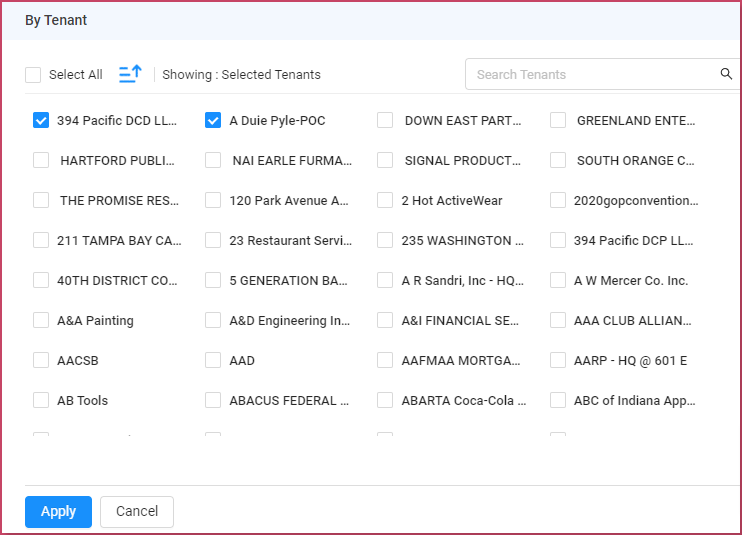Check A&D Engineering In... checkbox
The width and height of the screenshot is (742, 535).
click(x=213, y=320)
